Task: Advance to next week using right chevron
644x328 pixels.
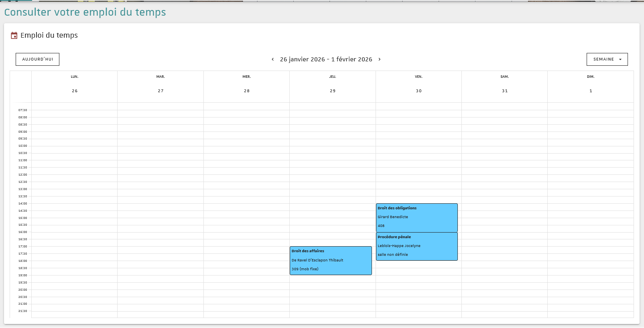Action: tap(380, 59)
